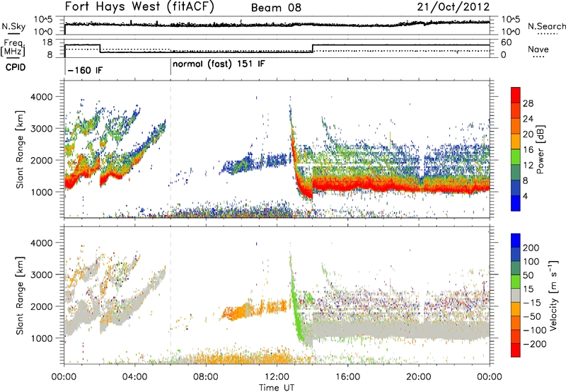Select the light green 12–16 dB Power segment
The image size is (566, 392).
click(516, 157)
